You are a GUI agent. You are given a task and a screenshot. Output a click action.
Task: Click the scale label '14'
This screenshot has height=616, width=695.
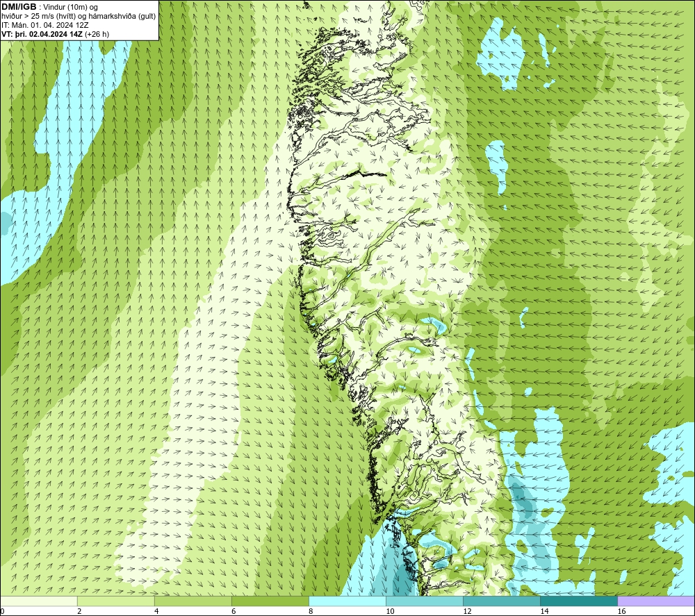[x=544, y=612]
